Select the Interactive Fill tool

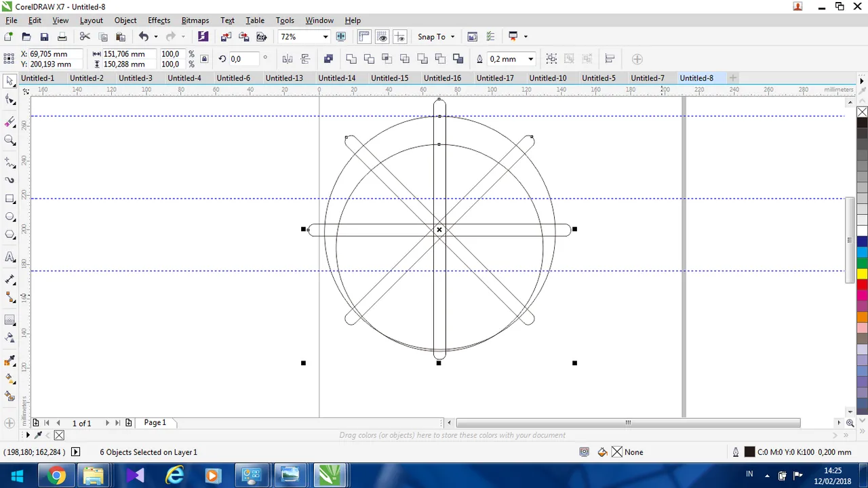[x=10, y=378]
